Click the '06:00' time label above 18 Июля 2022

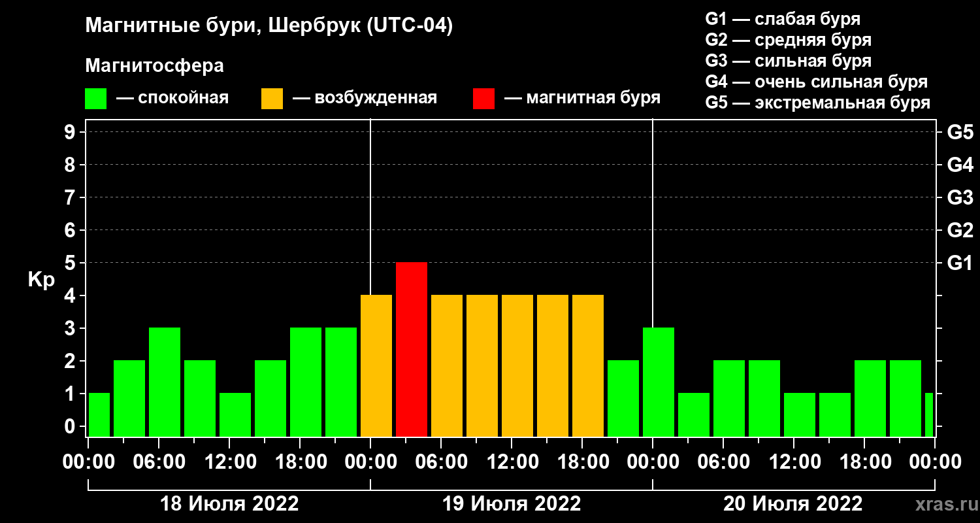(159, 462)
